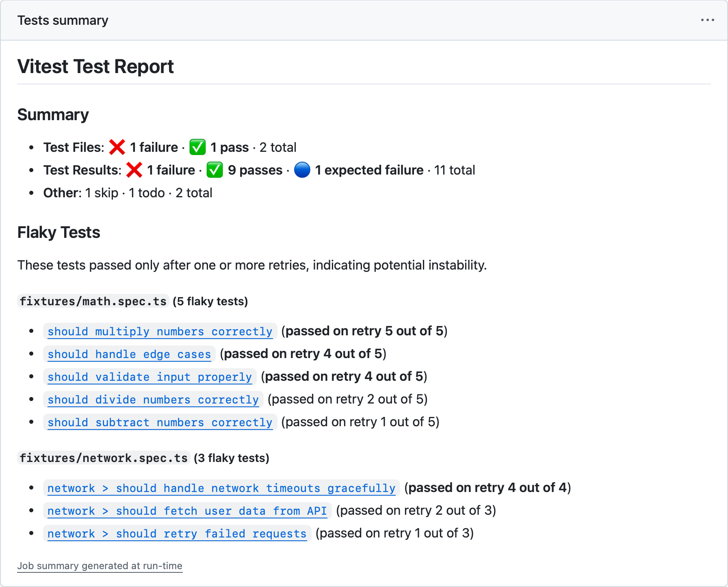Select the Vitest Test Report heading
This screenshot has height=587, width=728.
coord(95,66)
